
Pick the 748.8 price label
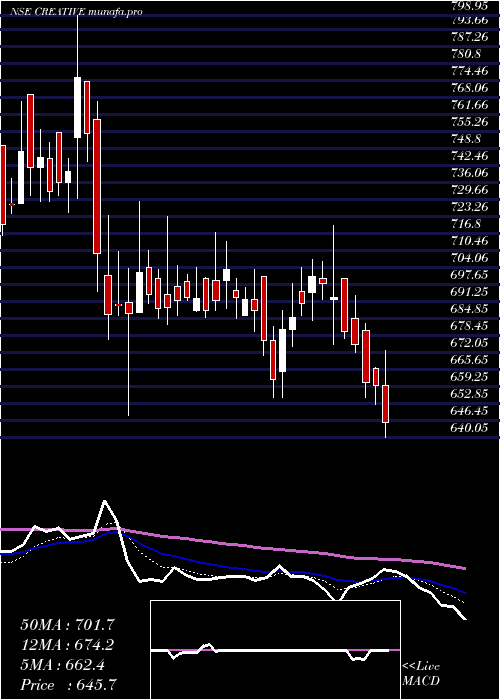coord(466,139)
